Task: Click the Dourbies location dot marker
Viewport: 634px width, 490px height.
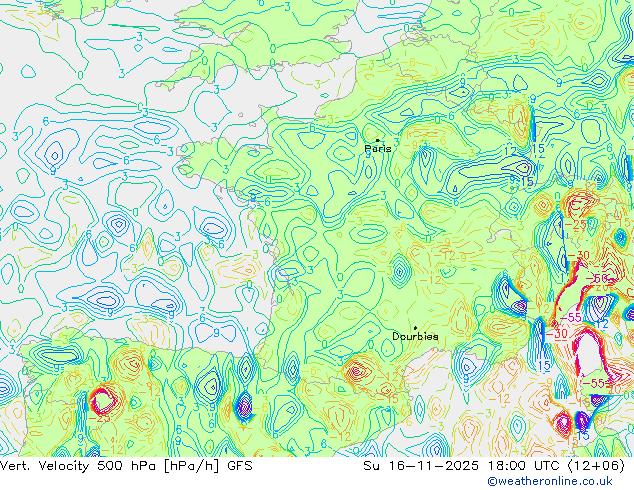Action: tap(415, 328)
